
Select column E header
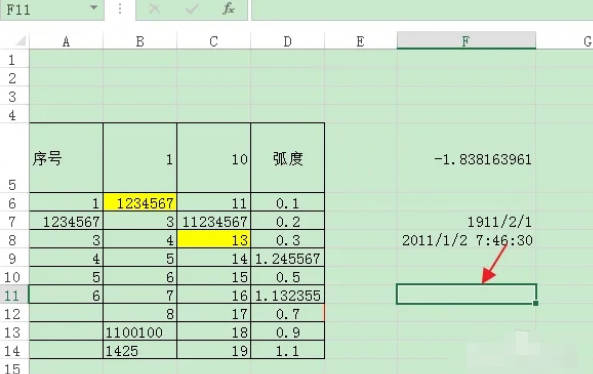point(360,41)
